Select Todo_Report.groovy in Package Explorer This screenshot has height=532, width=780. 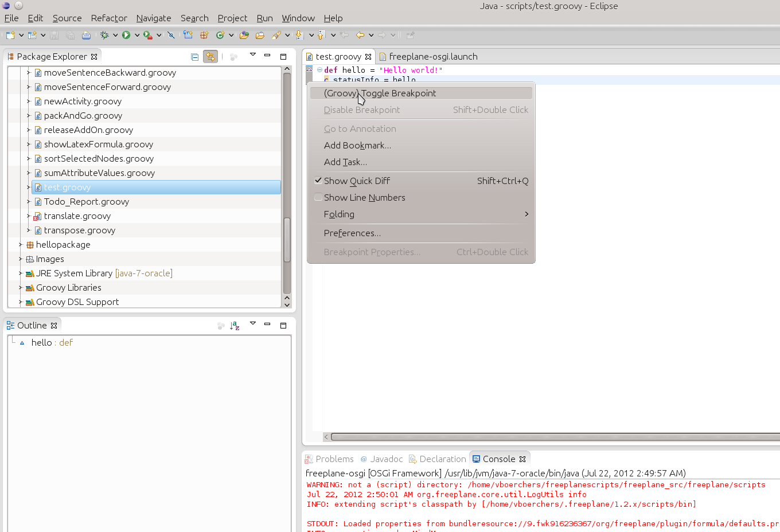(87, 202)
